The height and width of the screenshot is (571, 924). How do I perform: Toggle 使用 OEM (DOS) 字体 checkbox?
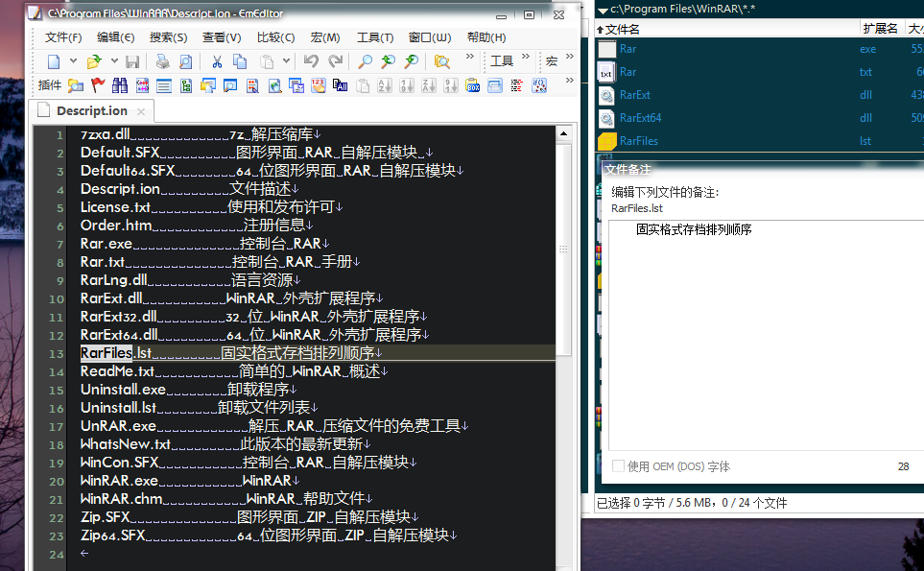(x=618, y=466)
